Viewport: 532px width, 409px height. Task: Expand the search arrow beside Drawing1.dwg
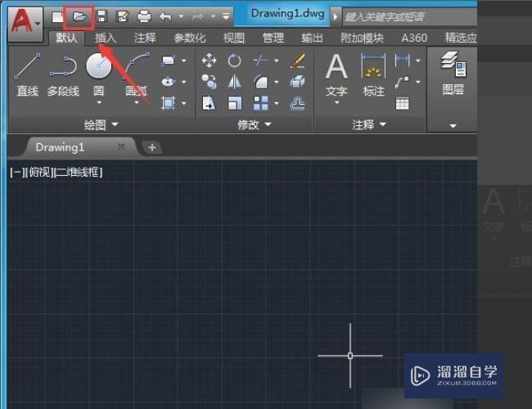(x=336, y=16)
